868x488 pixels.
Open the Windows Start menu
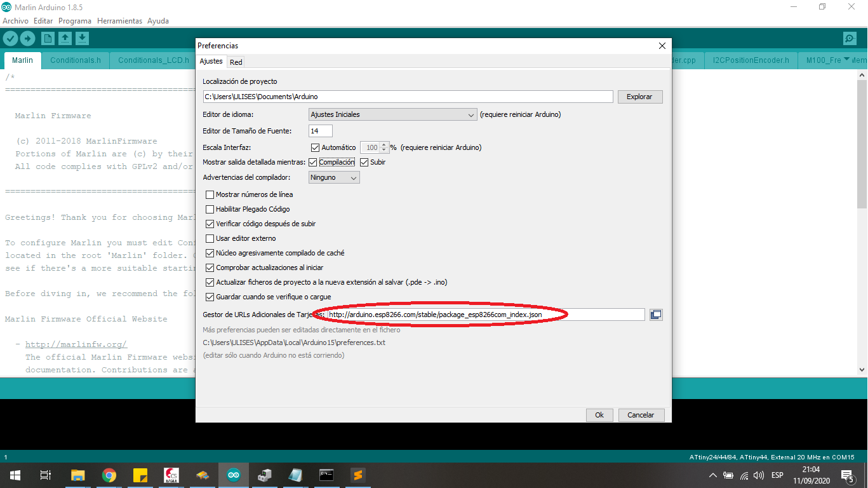15,475
